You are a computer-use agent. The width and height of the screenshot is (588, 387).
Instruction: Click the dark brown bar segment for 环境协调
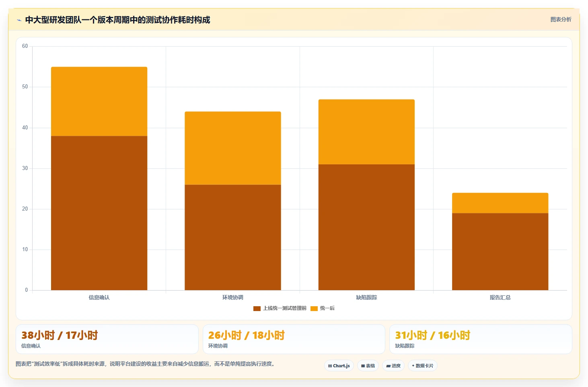233,238
